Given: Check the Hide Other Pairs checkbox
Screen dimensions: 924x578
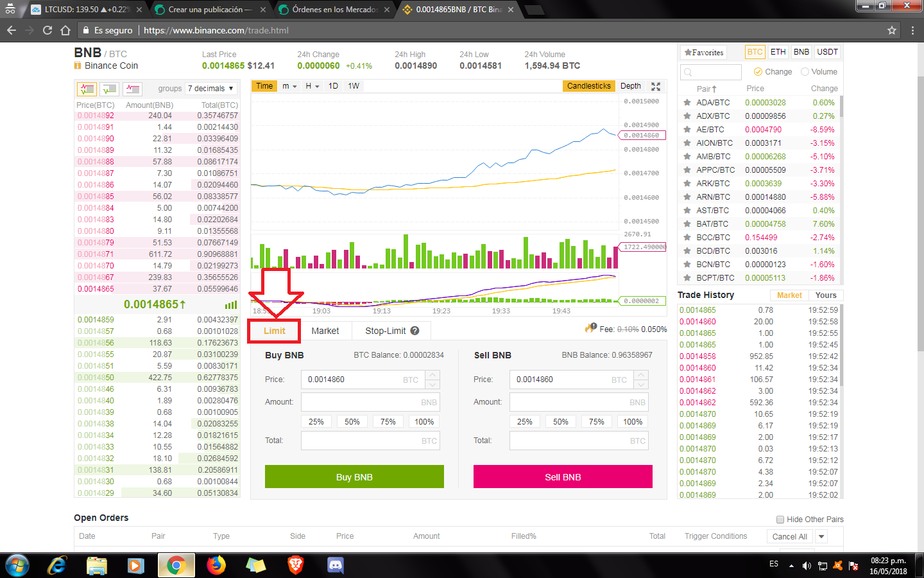Looking at the screenshot, I should 780,520.
